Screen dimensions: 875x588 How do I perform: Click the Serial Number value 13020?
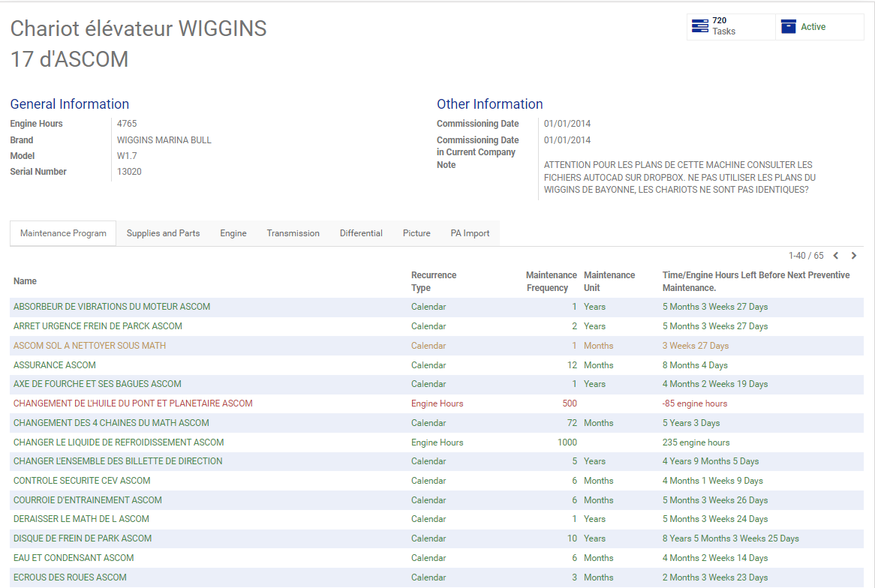click(x=129, y=171)
